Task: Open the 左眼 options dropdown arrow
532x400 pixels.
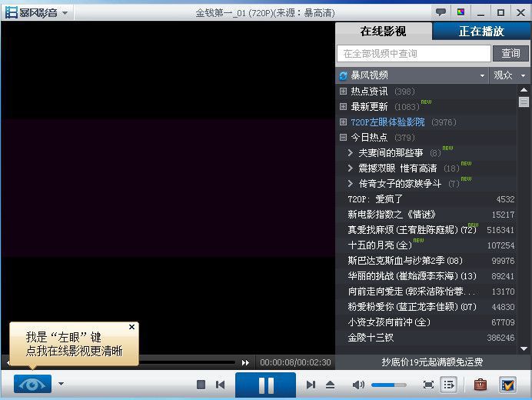Action: point(61,384)
